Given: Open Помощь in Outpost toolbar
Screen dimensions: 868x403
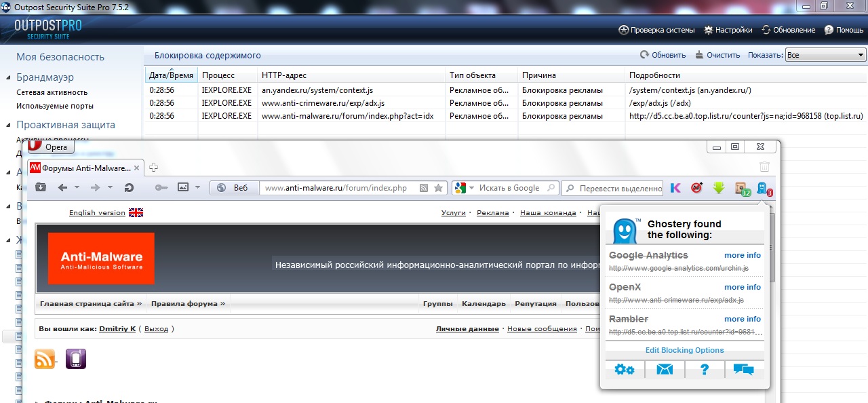Looking at the screenshot, I should pos(844,30).
